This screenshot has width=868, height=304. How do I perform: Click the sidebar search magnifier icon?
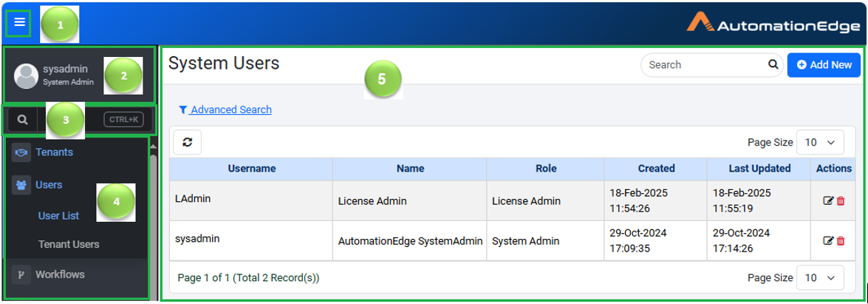click(x=22, y=119)
